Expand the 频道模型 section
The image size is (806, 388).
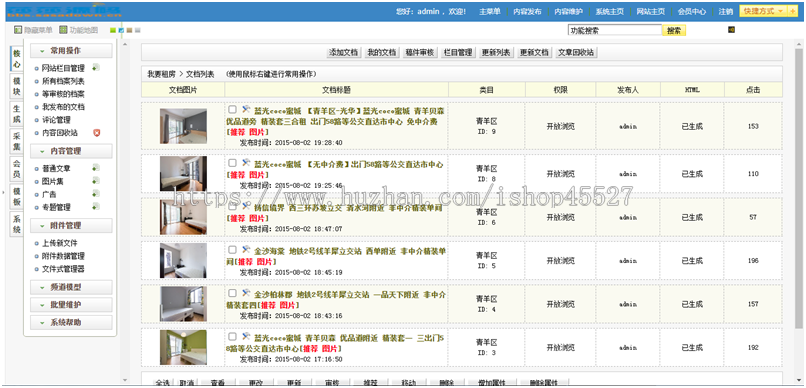click(x=71, y=287)
